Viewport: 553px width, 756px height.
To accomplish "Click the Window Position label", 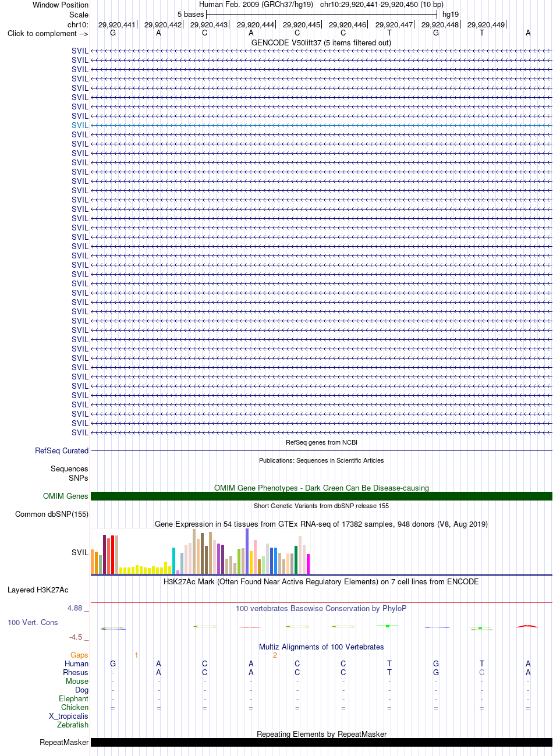I will coord(61,5).
